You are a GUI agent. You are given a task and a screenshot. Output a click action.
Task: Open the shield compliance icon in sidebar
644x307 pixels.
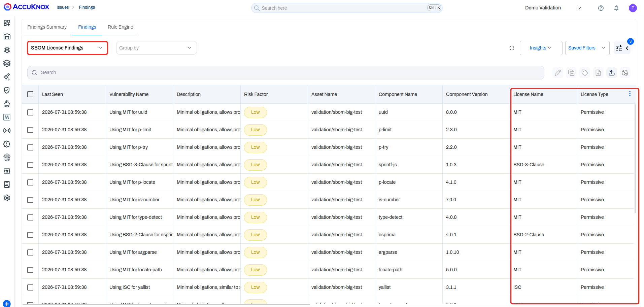7,90
